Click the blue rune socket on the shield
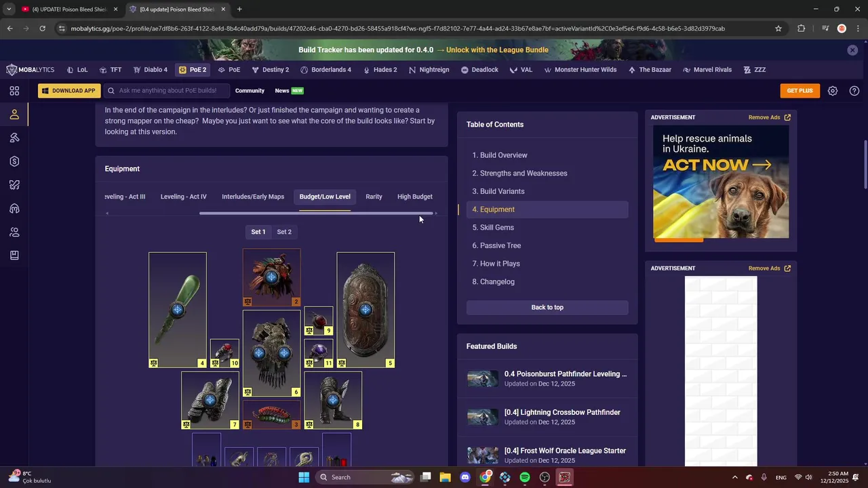The height and width of the screenshot is (488, 868). pyautogui.click(x=366, y=310)
